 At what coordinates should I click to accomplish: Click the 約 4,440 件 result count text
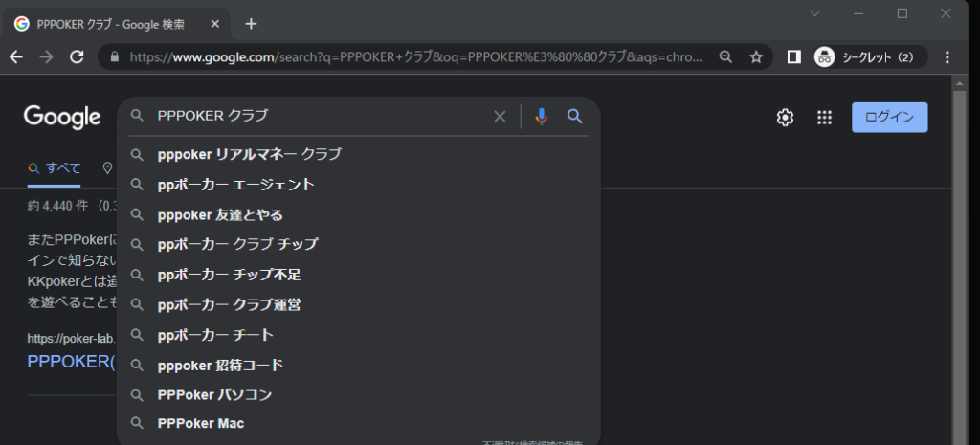[56, 207]
